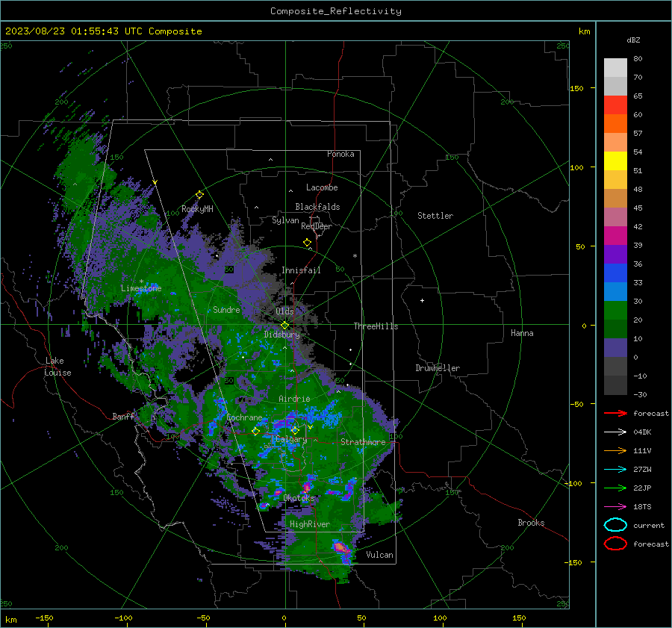Click the Didsbury town label
The height and width of the screenshot is (628, 672).
pyautogui.click(x=282, y=335)
